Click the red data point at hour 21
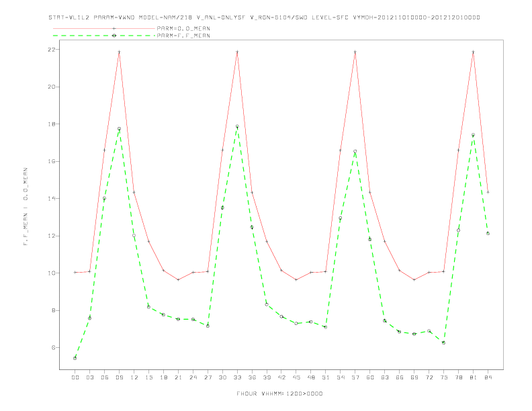This screenshot has height=411, width=532. (178, 280)
